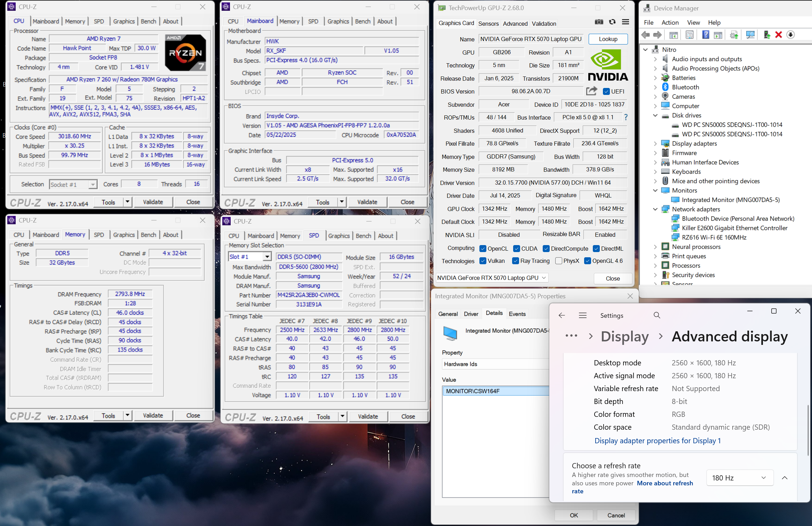812x526 pixels.
Task: Expand the Display adapters tree node
Action: (655, 144)
